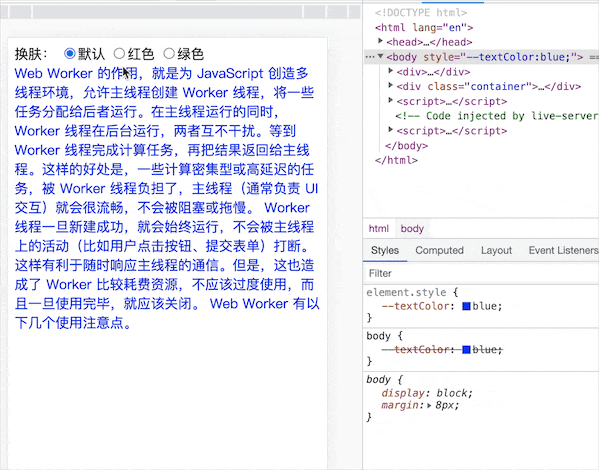
Task: Select the DOCTYPE html line
Action: pos(421,13)
